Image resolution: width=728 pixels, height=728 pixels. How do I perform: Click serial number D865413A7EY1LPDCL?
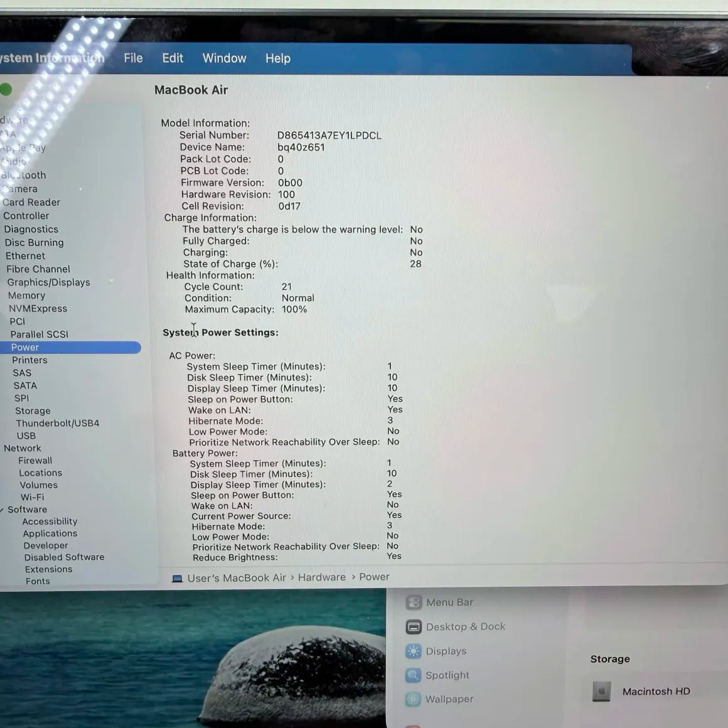pos(329,136)
